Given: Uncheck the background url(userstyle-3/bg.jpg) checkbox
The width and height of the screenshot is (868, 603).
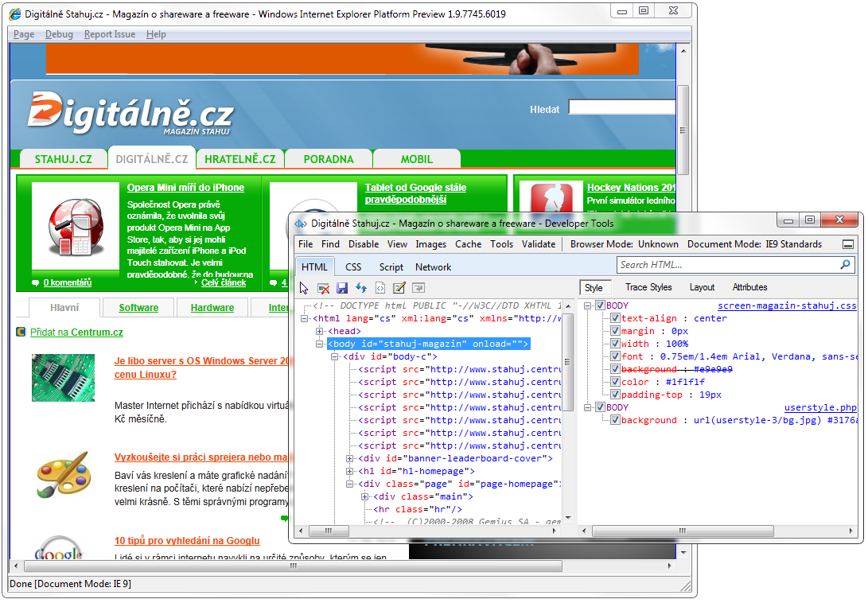Looking at the screenshot, I should coord(615,420).
